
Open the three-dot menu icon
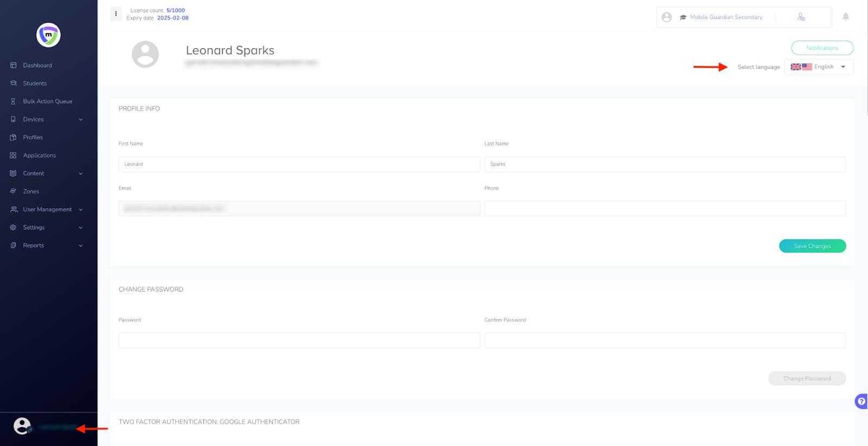click(116, 14)
